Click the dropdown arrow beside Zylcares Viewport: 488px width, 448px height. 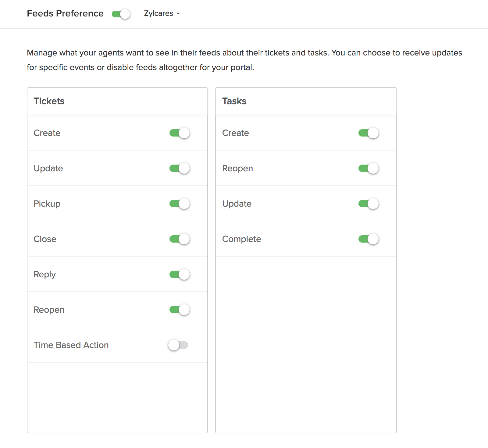point(178,14)
